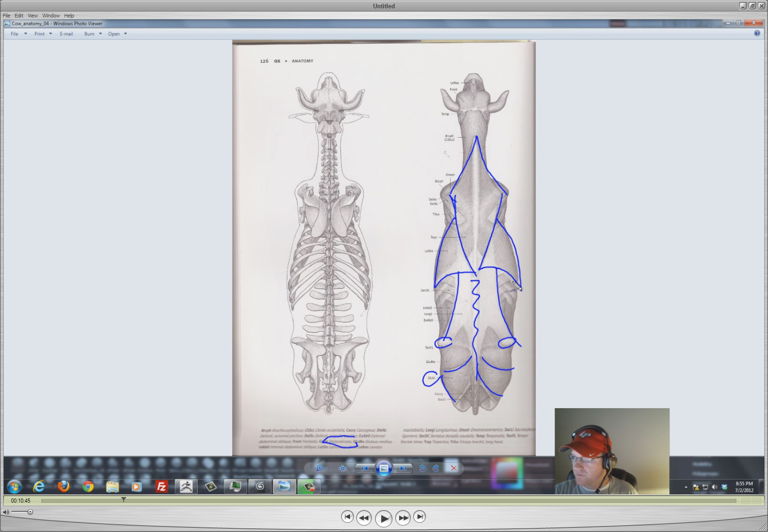Click the zoom magnifier in Photo Viewer

coord(321,468)
